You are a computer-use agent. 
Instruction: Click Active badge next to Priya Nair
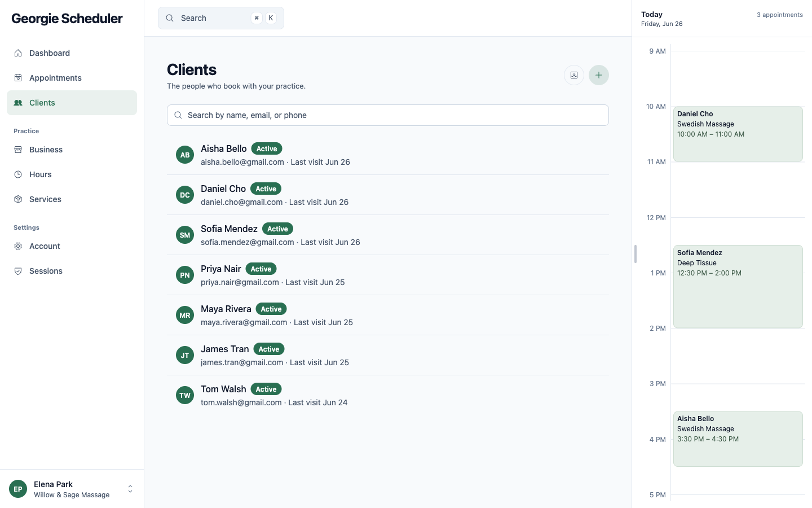click(261, 269)
